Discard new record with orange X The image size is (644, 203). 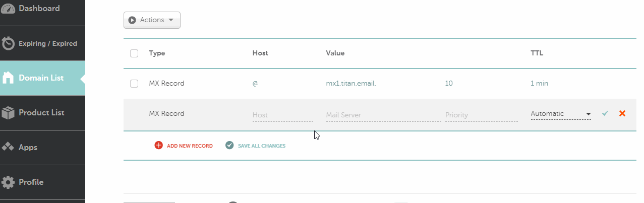[622, 113]
